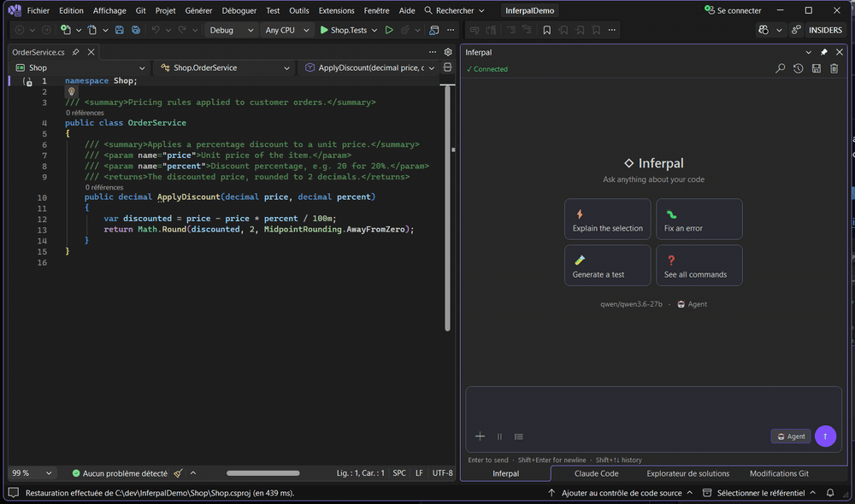Open the Affichage menu
The height and width of the screenshot is (504, 855).
109,10
